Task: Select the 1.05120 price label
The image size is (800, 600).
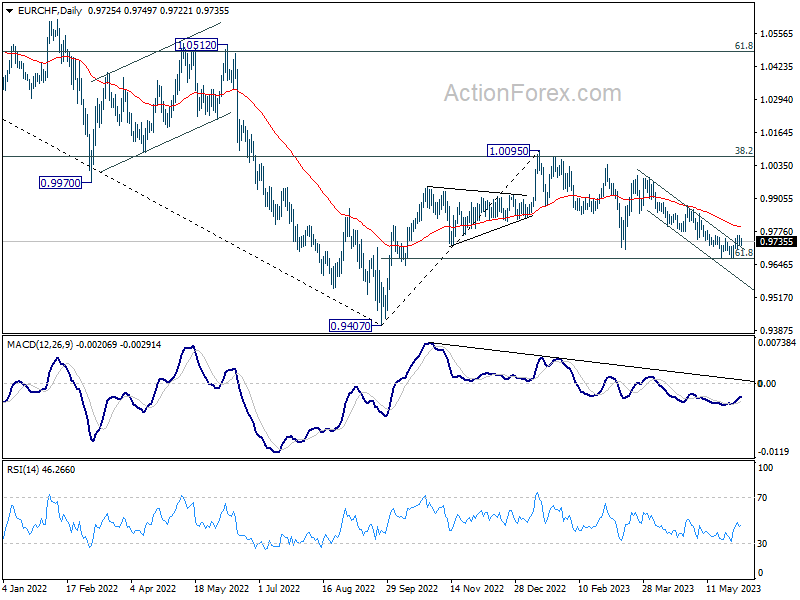Action: 196,45
